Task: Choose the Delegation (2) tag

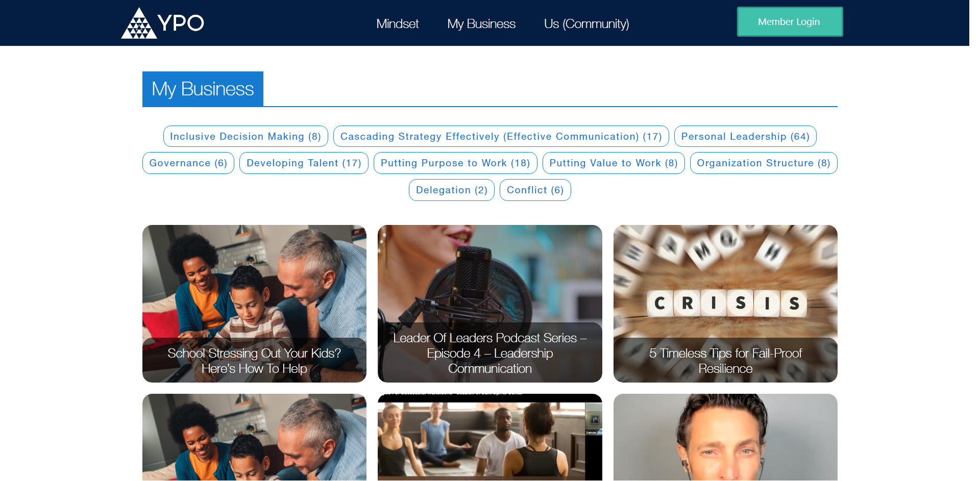Action: pos(452,190)
